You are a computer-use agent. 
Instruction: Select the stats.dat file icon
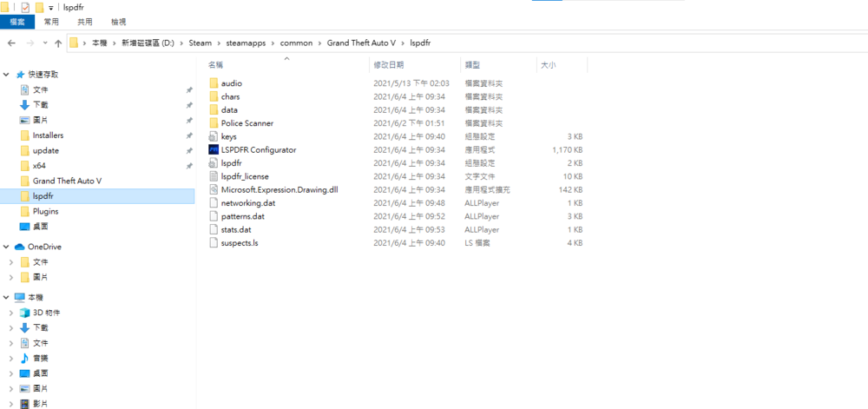(214, 229)
